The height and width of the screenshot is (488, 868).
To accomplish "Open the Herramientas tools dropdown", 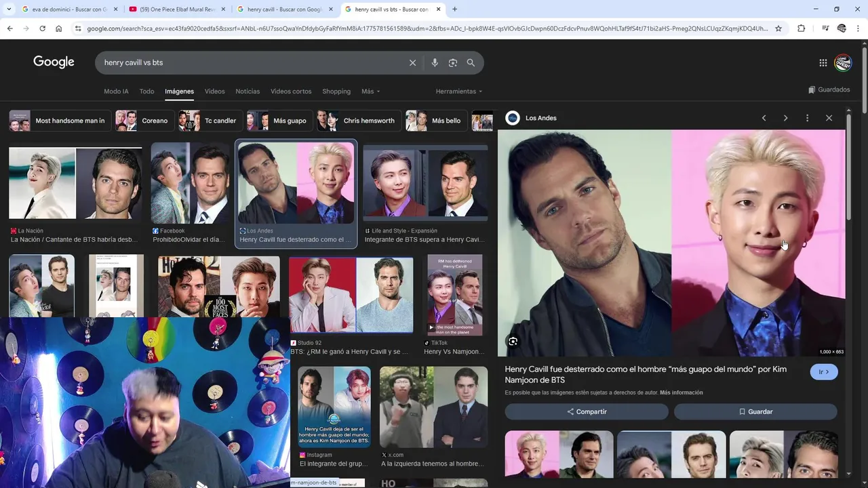I will click(459, 91).
